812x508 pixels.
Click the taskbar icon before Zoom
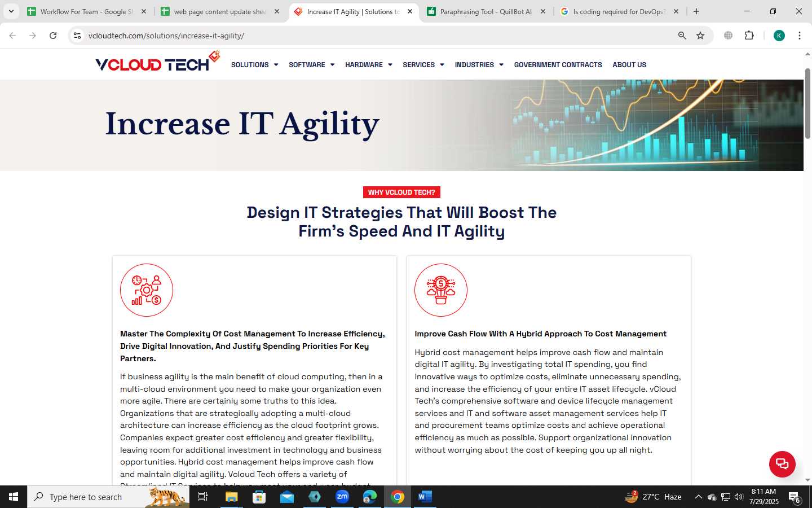(x=315, y=497)
